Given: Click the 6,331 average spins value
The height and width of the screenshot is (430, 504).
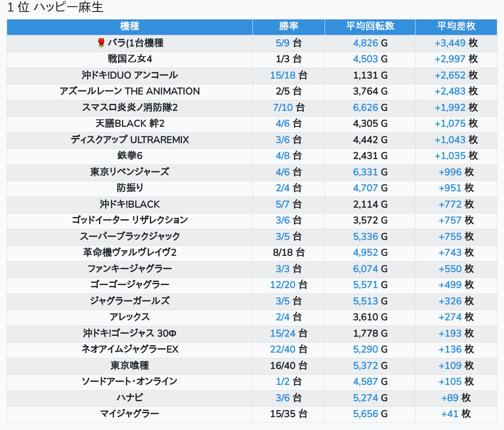Looking at the screenshot, I should [366, 172].
